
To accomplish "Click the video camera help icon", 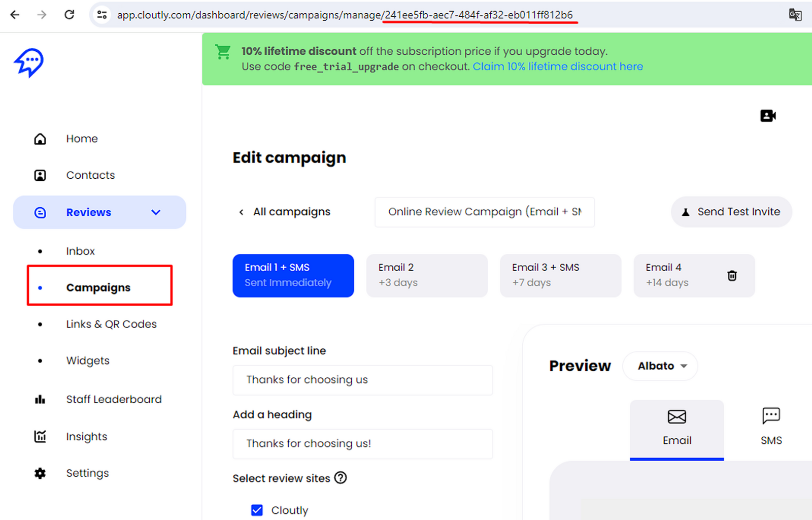I will pos(768,116).
